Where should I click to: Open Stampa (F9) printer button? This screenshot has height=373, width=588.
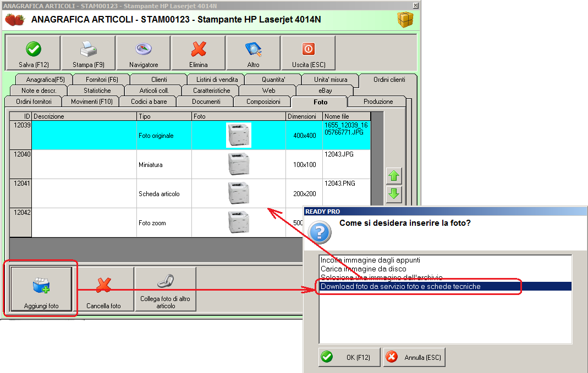coord(88,53)
